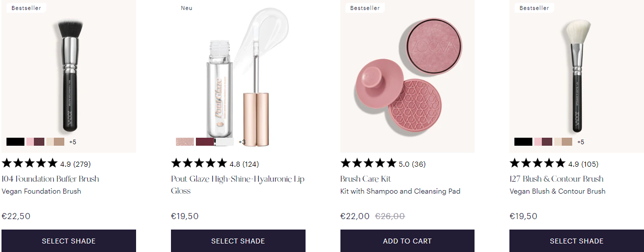Image resolution: width=644 pixels, height=252 pixels.
Task: Pick beige swatch on 127 Blush & Contour Brush
Action: tap(563, 142)
